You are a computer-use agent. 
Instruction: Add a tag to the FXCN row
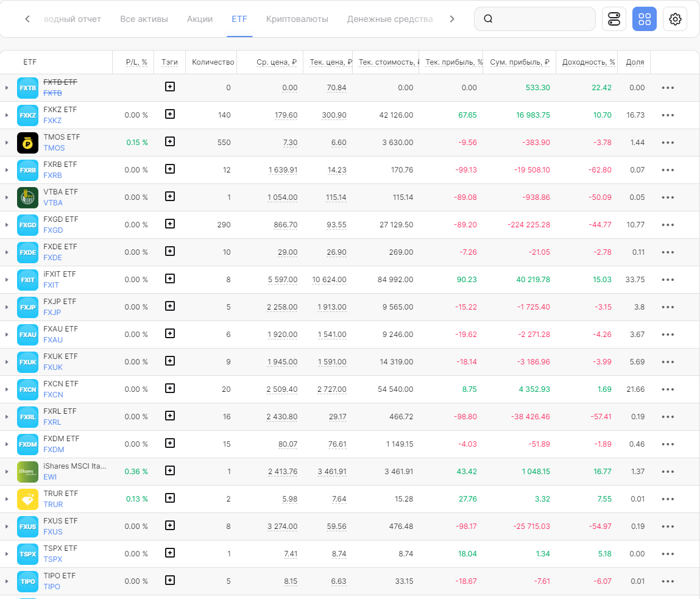coord(169,388)
